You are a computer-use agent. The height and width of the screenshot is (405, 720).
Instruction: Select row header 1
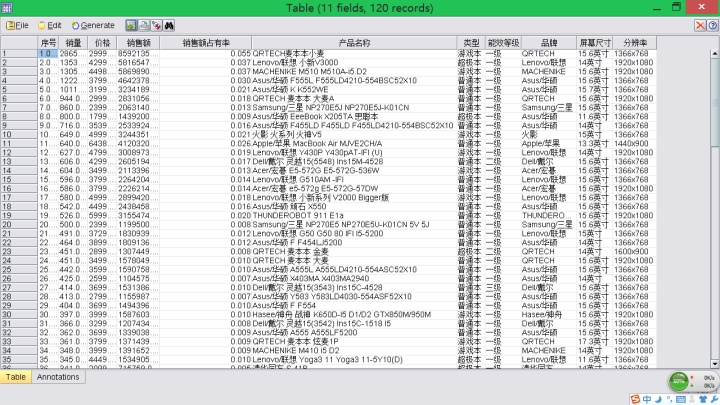(x=19, y=54)
